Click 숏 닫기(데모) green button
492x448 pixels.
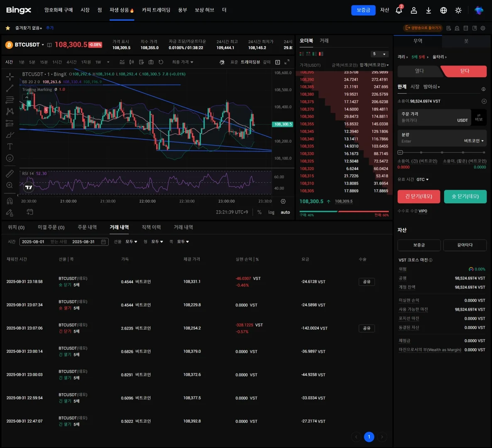[x=465, y=197]
